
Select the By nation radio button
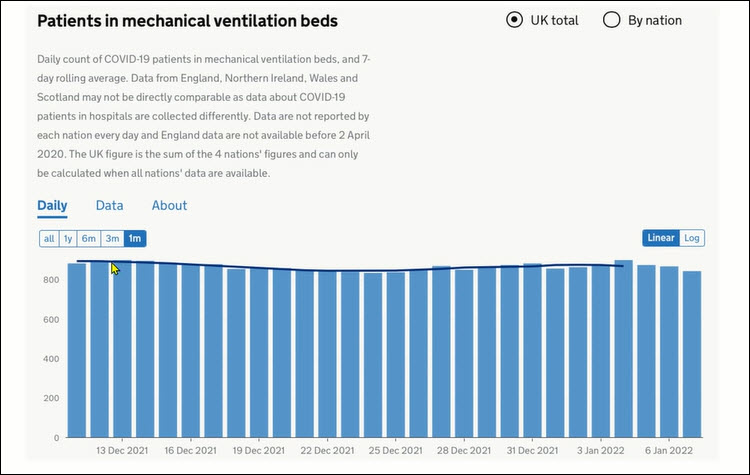click(612, 20)
